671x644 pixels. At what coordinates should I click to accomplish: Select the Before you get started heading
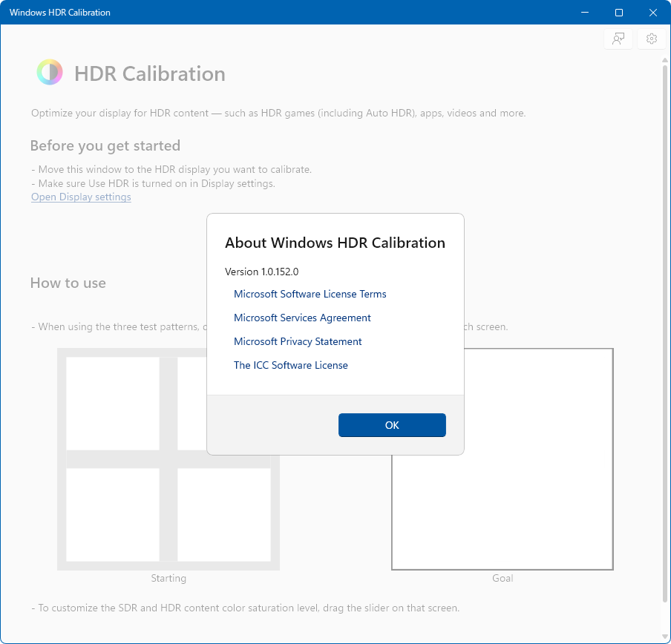pyautogui.click(x=105, y=145)
